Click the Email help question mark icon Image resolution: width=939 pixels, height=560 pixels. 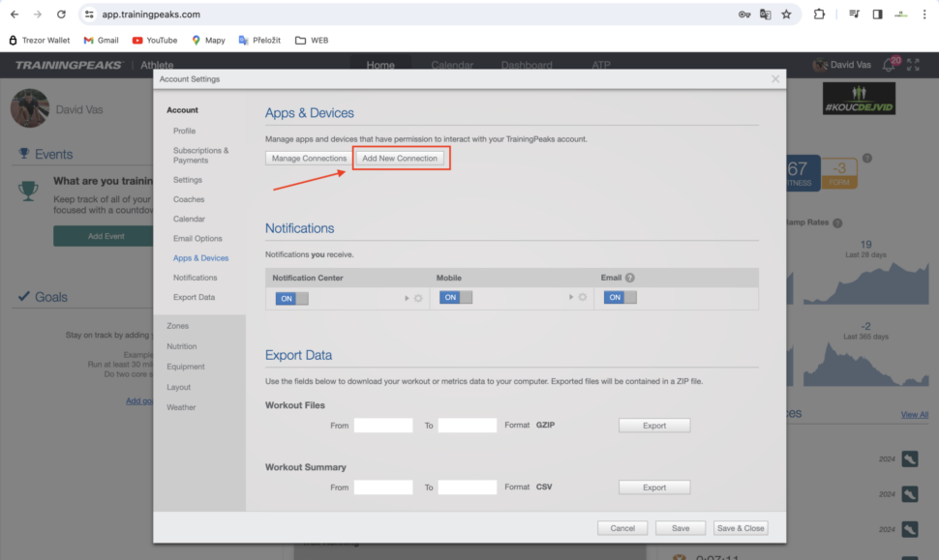coord(630,278)
